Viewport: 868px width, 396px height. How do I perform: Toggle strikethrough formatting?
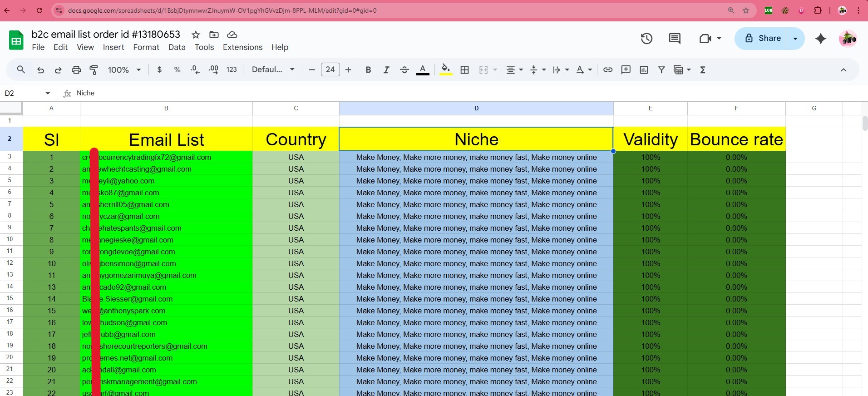click(x=404, y=69)
